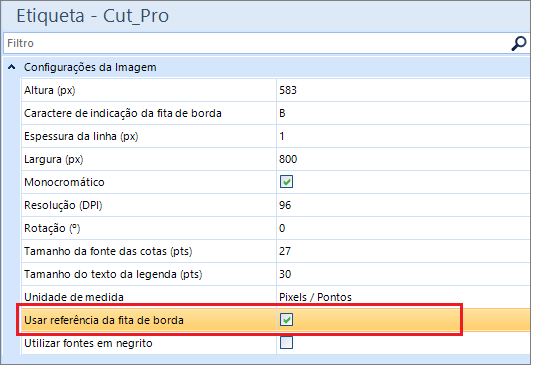Viewport: 533px width, 368px height.
Task: Select the Largura (px) value 800
Action: pos(404,159)
